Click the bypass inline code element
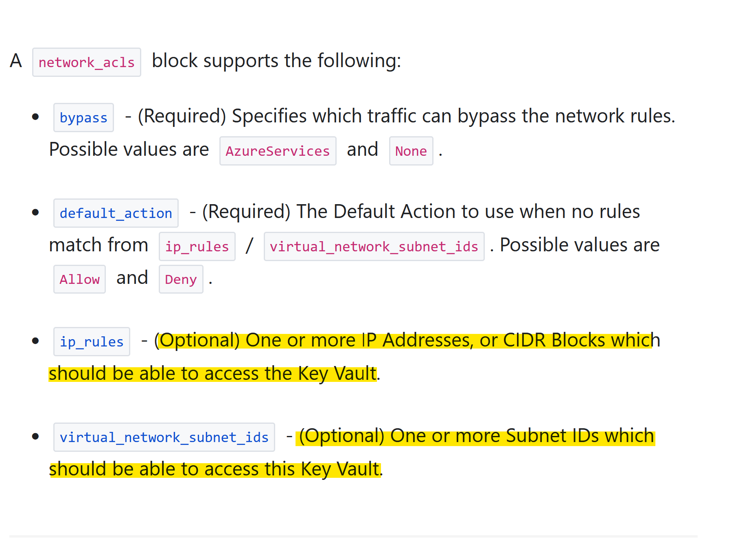 (83, 117)
